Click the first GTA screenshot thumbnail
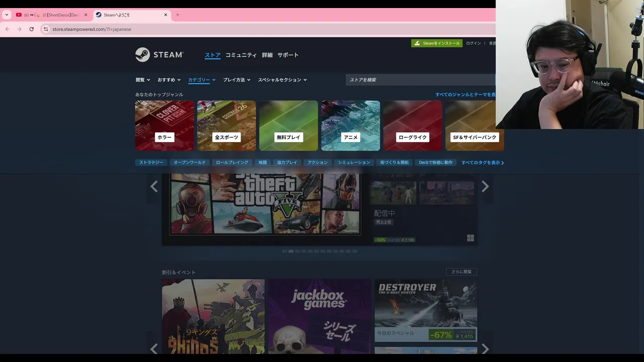The height and width of the screenshot is (362, 644). point(393,193)
